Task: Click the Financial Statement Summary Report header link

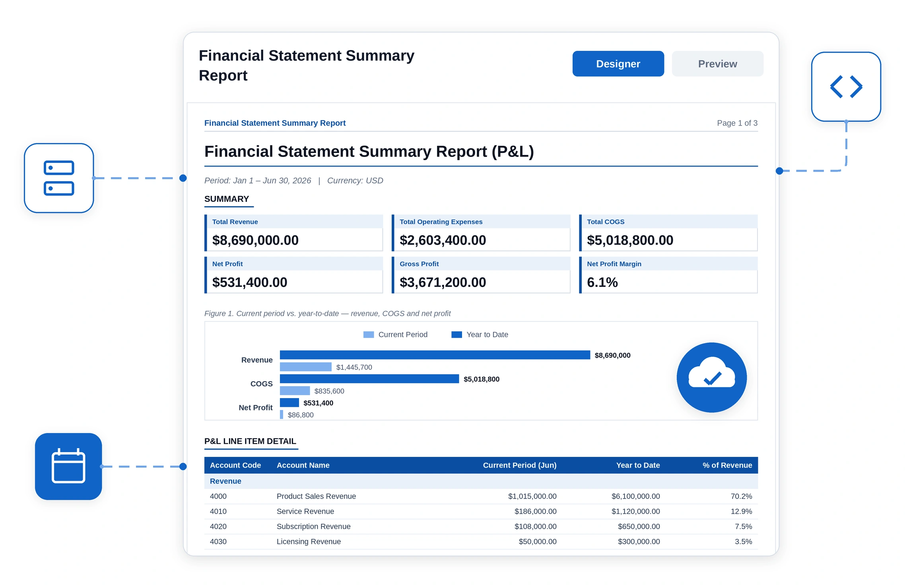Action: click(x=275, y=123)
